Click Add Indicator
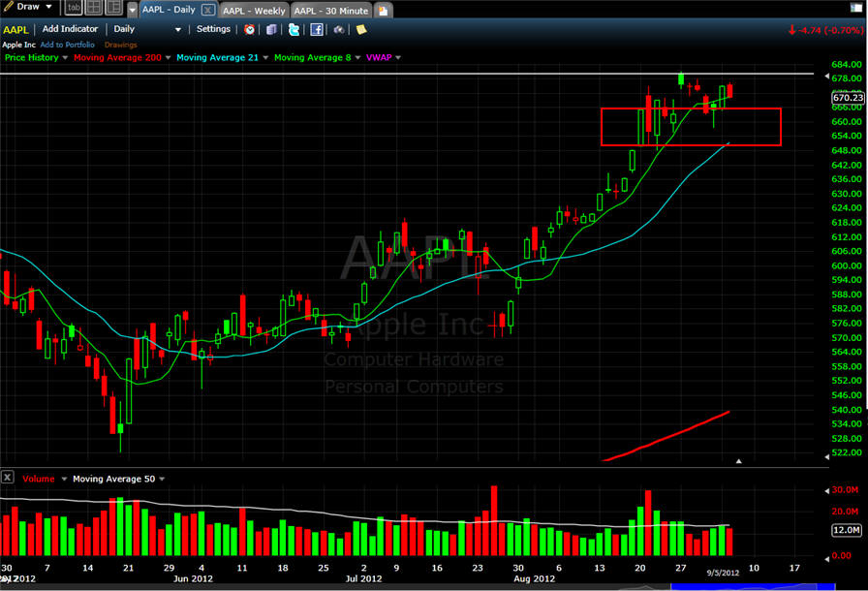Image resolution: width=868 pixels, height=591 pixels. pyautogui.click(x=70, y=29)
